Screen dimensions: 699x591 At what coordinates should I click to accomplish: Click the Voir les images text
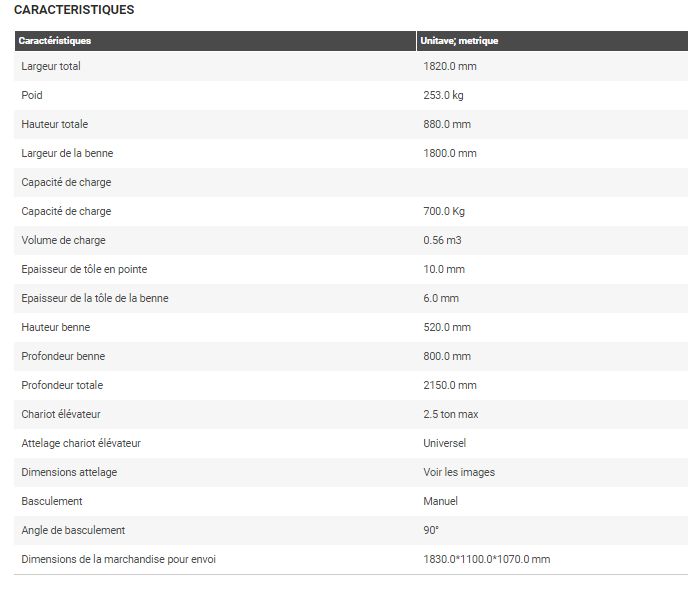(x=459, y=473)
